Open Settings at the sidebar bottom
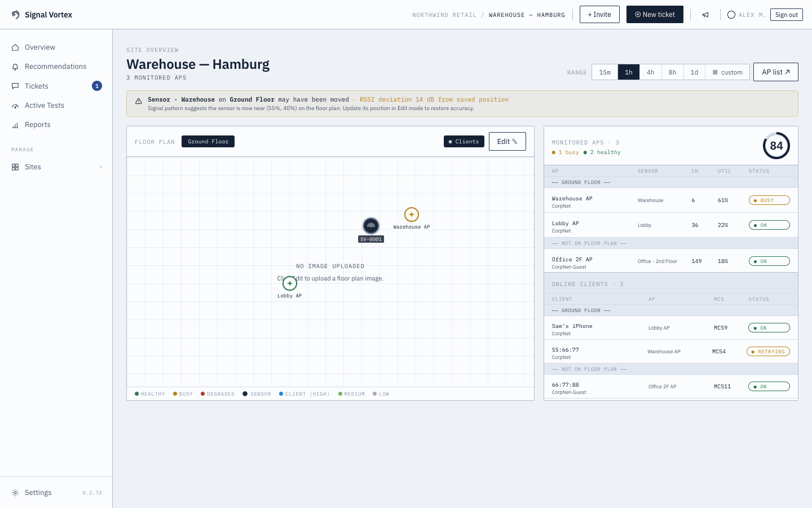This screenshot has width=812, height=508. 38,493
